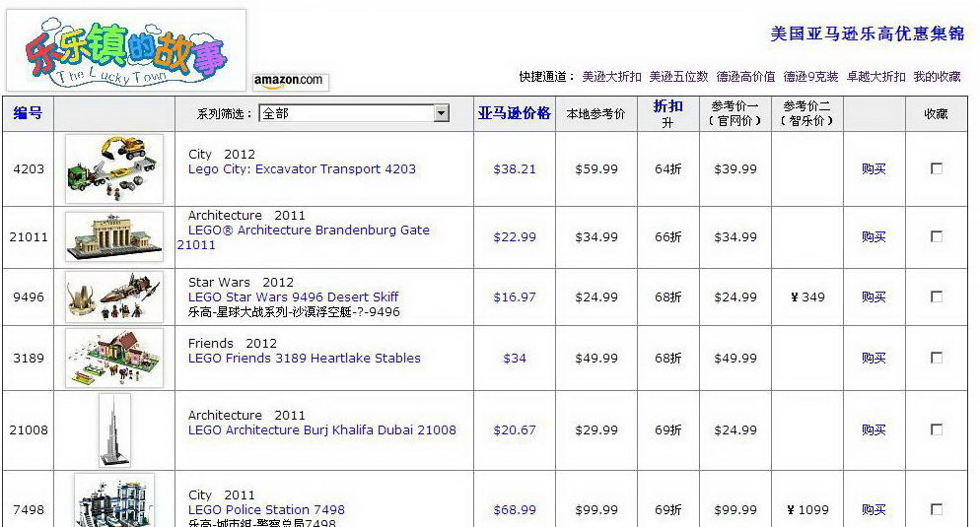980x527 pixels.
Task: Click the 美国亚马逊乐高优惠集锦 page title
Action: [868, 33]
